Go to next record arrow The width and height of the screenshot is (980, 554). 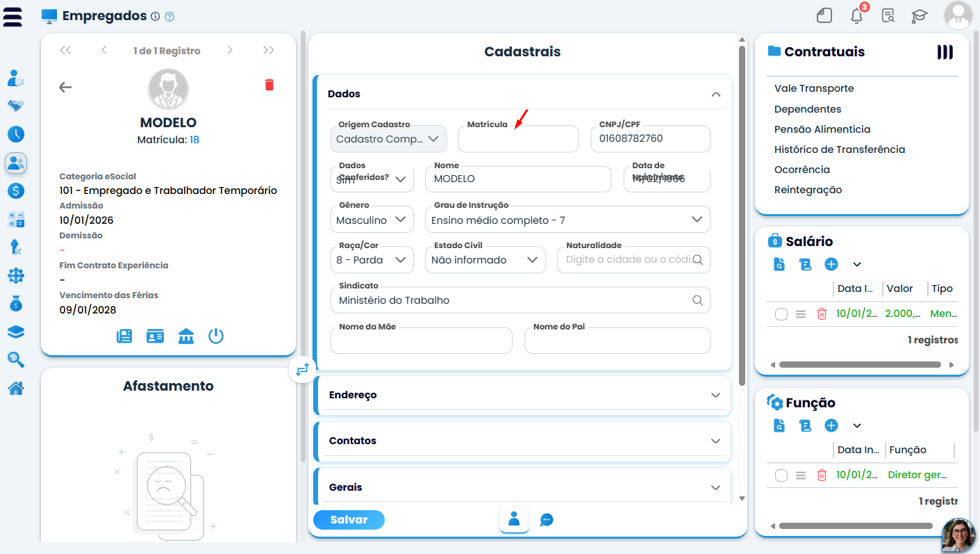click(230, 50)
